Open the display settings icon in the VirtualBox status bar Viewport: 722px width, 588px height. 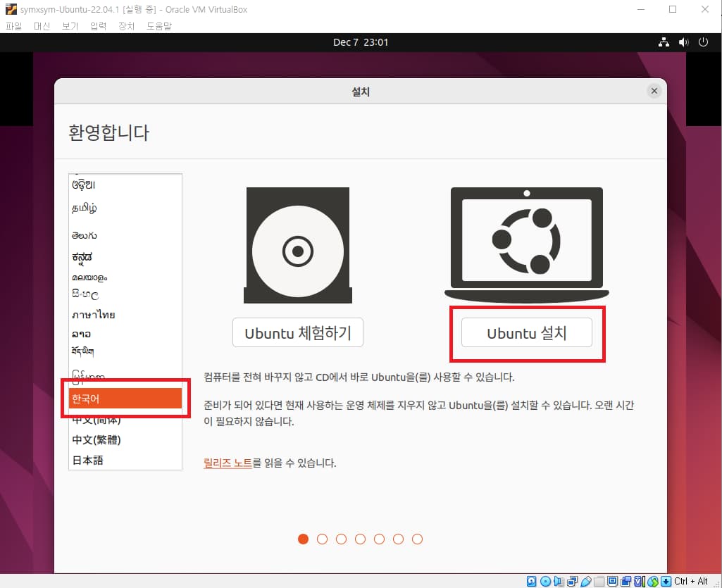pos(612,581)
